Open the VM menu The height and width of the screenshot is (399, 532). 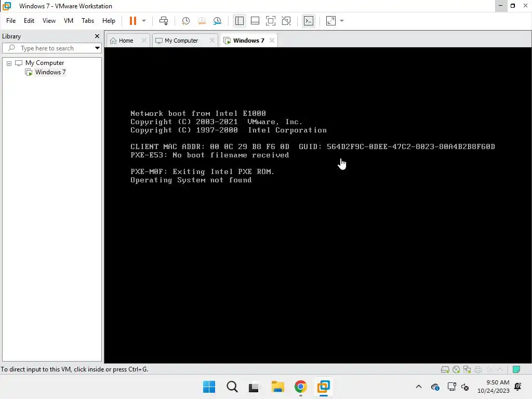(x=69, y=21)
